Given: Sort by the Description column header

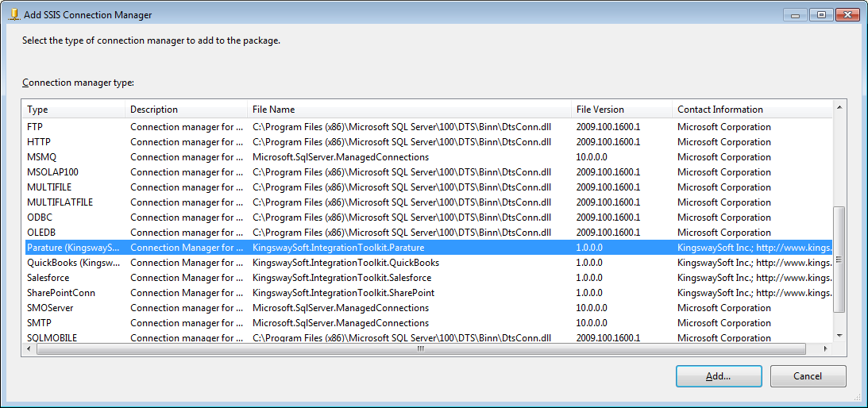Looking at the screenshot, I should coord(186,110).
